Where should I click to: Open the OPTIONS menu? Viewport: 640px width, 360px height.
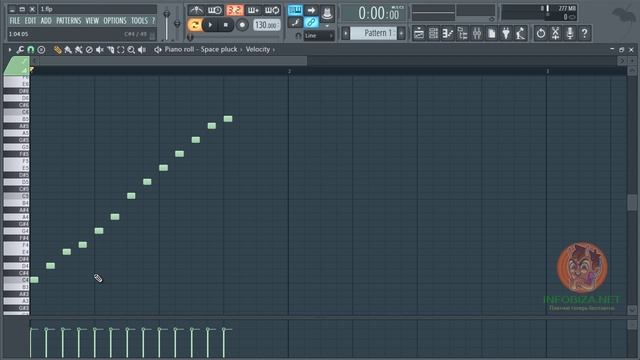tap(115, 20)
